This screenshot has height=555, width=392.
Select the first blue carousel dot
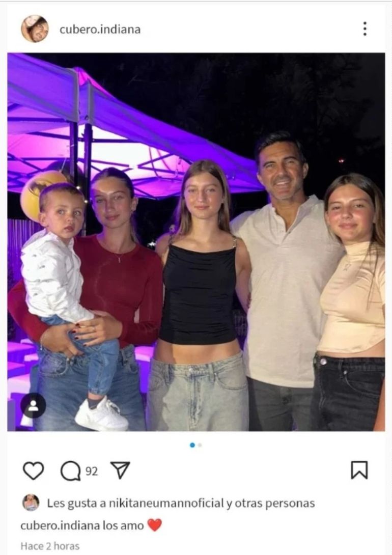[x=192, y=446]
